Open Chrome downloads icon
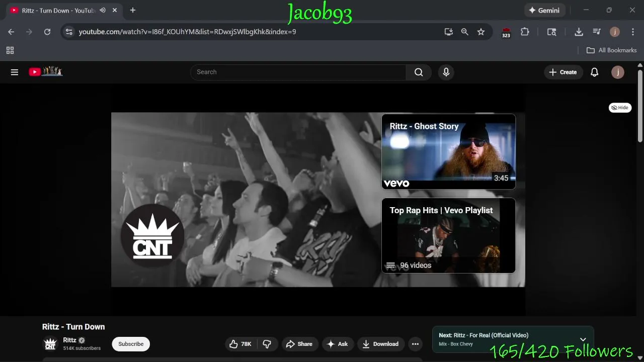Image resolution: width=644 pixels, height=362 pixels. click(x=579, y=32)
